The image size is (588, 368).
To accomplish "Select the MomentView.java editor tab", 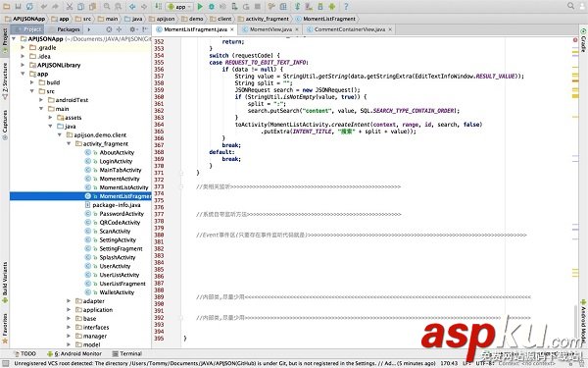I will 270,29.
